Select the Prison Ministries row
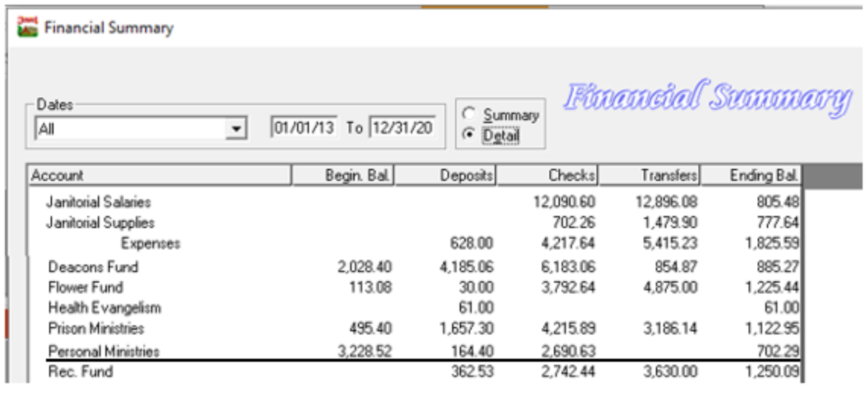Screen dimensions: 868x394 [96, 329]
